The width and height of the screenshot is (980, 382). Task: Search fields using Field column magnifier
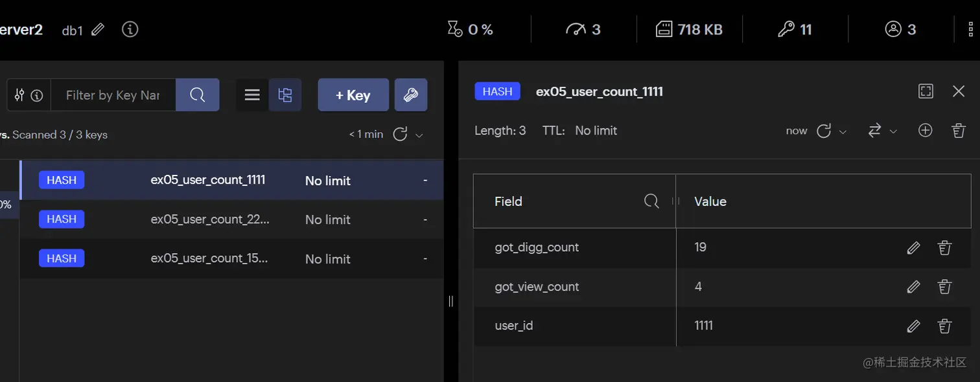651,201
